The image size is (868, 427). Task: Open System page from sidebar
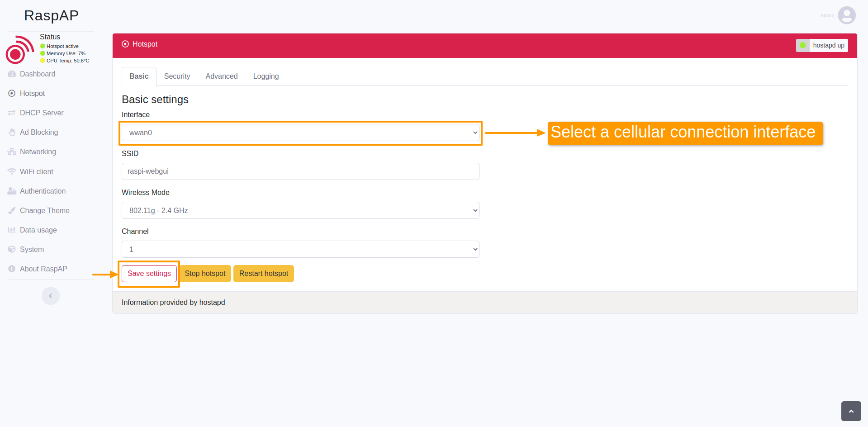[32, 249]
